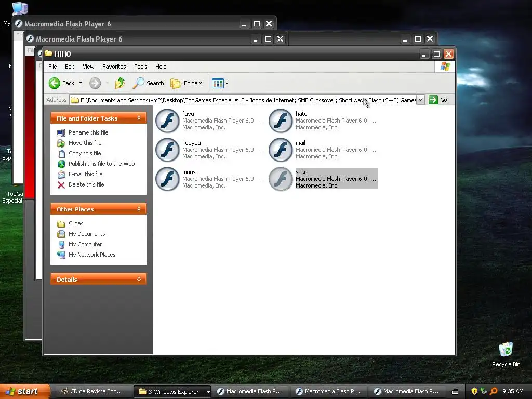This screenshot has width=532, height=399.
Task: Click the magnifier tray icon
Action: pos(494,392)
